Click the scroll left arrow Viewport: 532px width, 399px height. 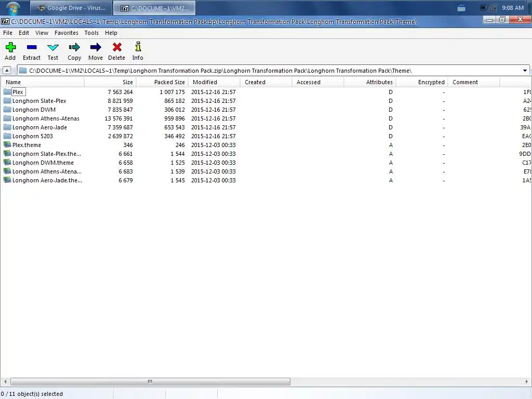point(5,382)
